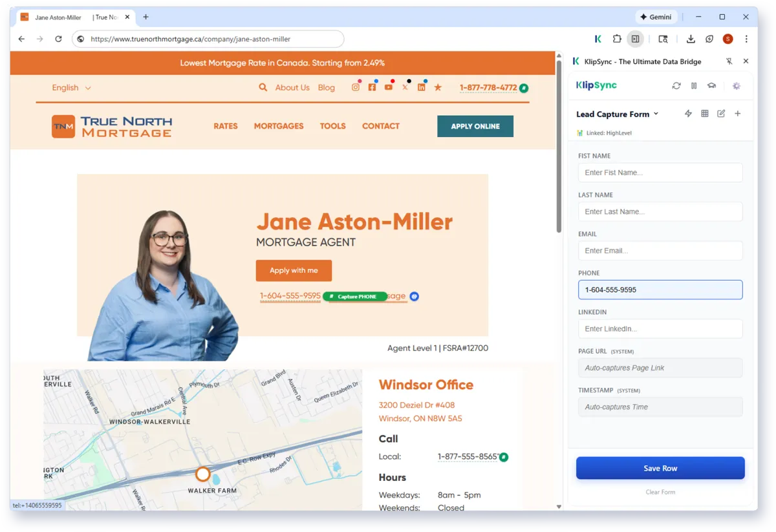
Task: Click the 3200 Deziel Dr #408 address
Action: tap(416, 405)
